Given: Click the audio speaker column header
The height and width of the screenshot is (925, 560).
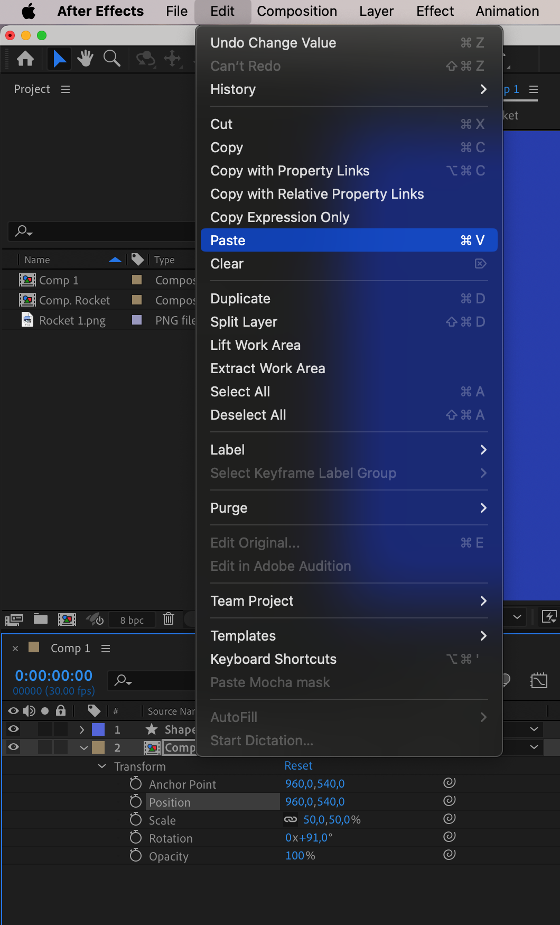Looking at the screenshot, I should [x=29, y=711].
